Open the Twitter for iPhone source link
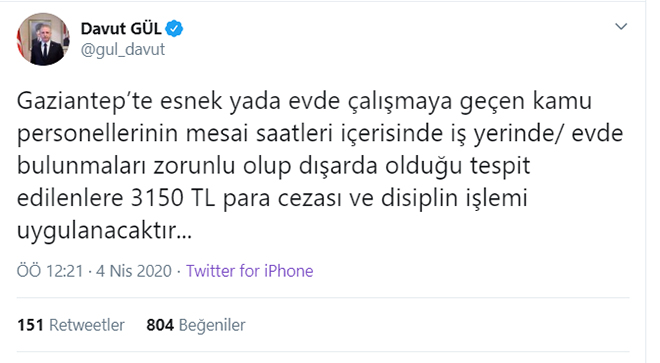The height and width of the screenshot is (363, 660). (250, 271)
